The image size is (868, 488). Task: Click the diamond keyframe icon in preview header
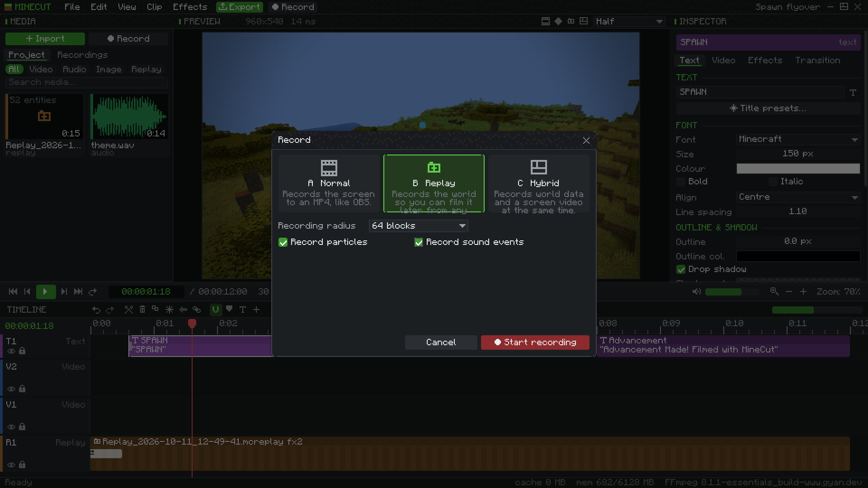[x=558, y=21]
